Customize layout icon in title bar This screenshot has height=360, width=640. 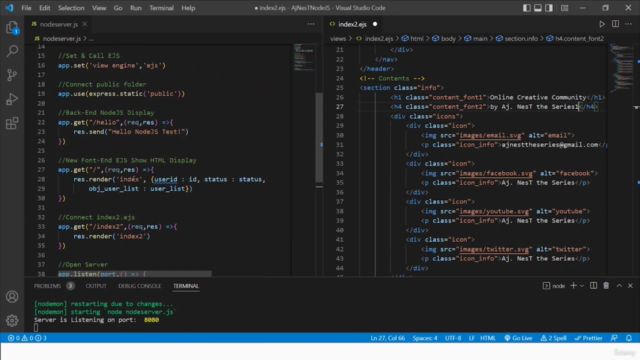click(564, 8)
